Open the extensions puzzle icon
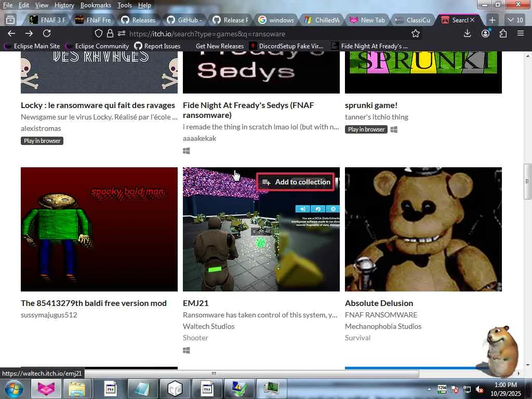Viewport: 532px width, 399px height. 503,33
